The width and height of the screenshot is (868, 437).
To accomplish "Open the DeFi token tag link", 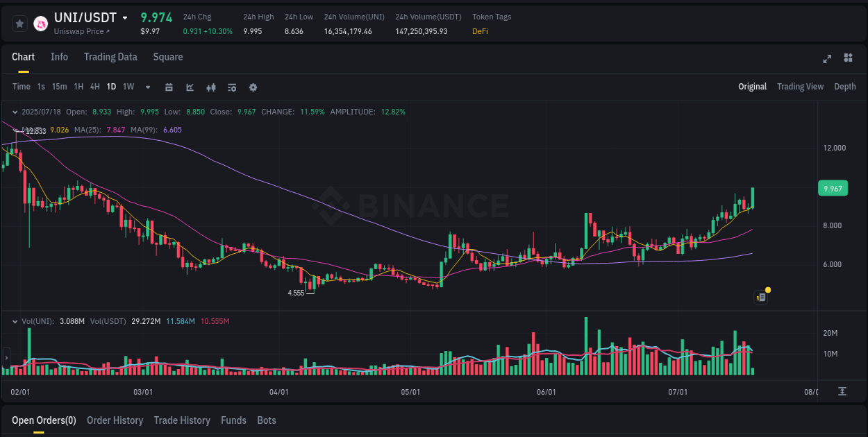I will coord(480,31).
